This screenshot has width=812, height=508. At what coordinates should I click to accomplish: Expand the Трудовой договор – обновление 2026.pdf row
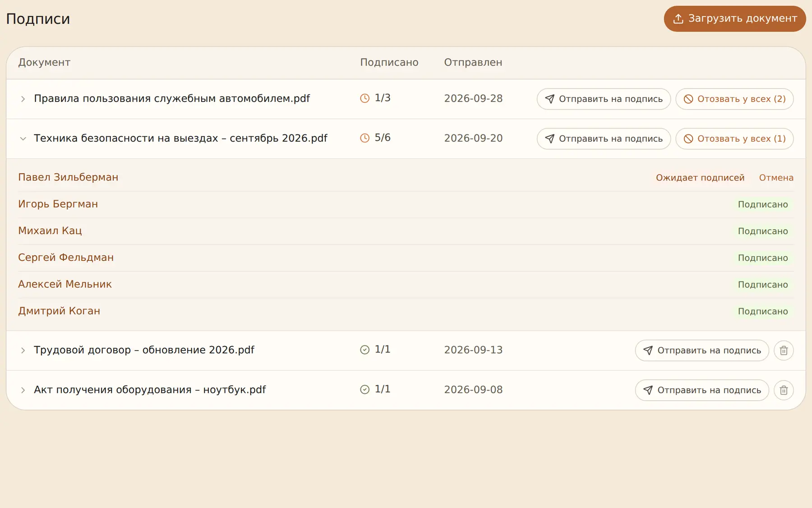click(x=23, y=351)
